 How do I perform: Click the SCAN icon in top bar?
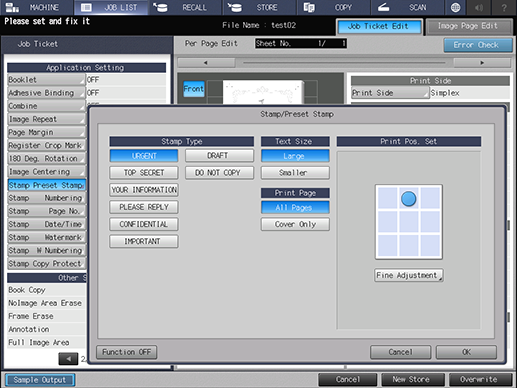(x=383, y=7)
